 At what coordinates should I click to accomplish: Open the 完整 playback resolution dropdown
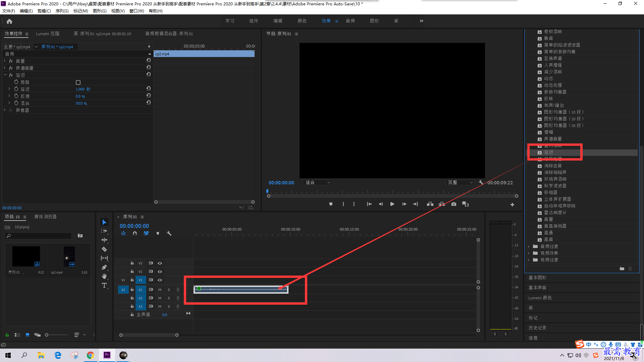(460, 182)
